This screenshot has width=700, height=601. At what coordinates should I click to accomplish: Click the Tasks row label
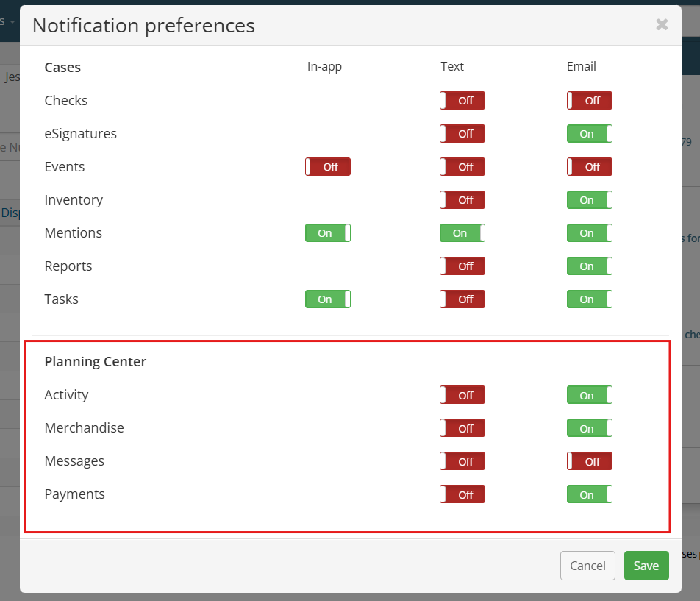click(61, 299)
